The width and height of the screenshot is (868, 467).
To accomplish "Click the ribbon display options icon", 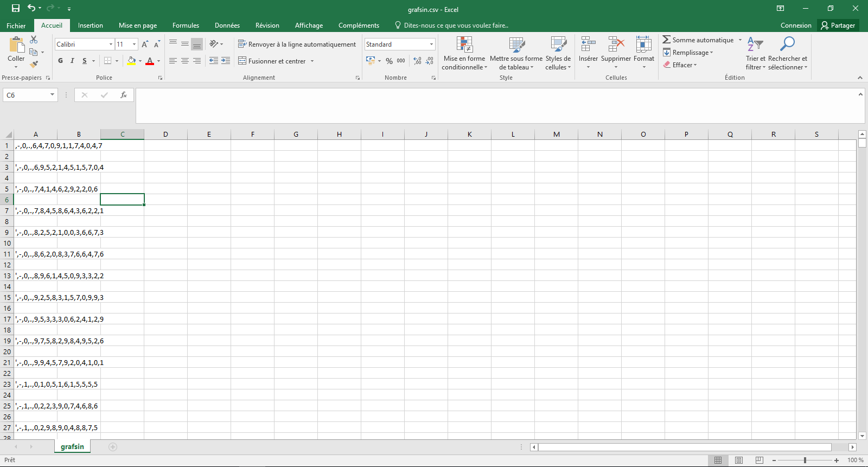I will coord(780,8).
